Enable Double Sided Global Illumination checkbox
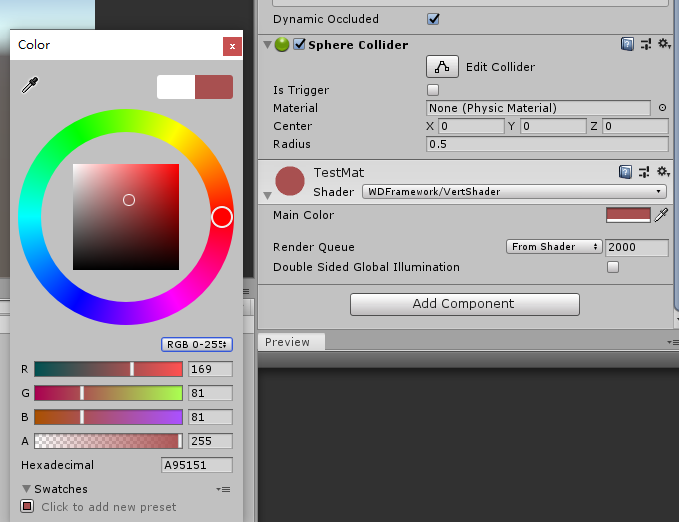The width and height of the screenshot is (679, 522). (x=613, y=267)
